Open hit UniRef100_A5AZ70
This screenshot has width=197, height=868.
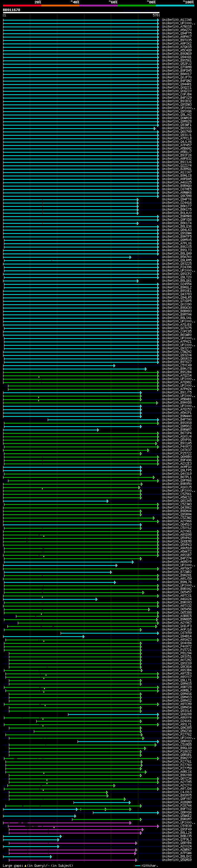click(x=177, y=30)
